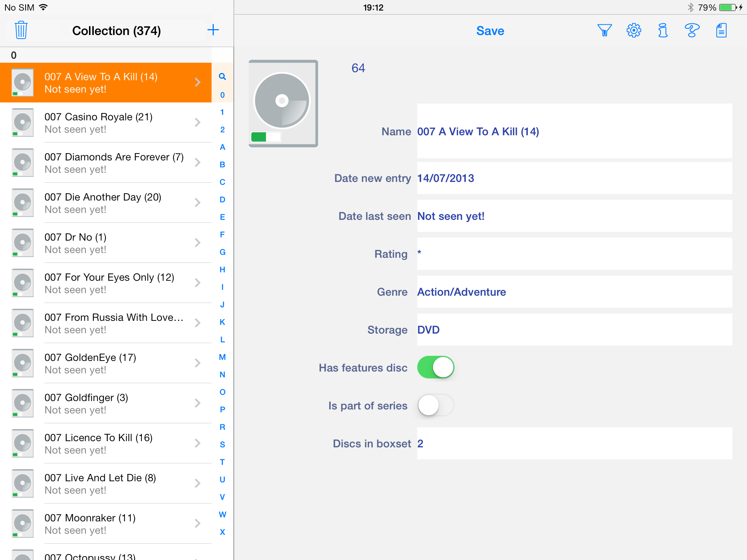Image resolution: width=747 pixels, height=560 pixels.
Task: Jump to letter M in index
Action: click(x=222, y=357)
